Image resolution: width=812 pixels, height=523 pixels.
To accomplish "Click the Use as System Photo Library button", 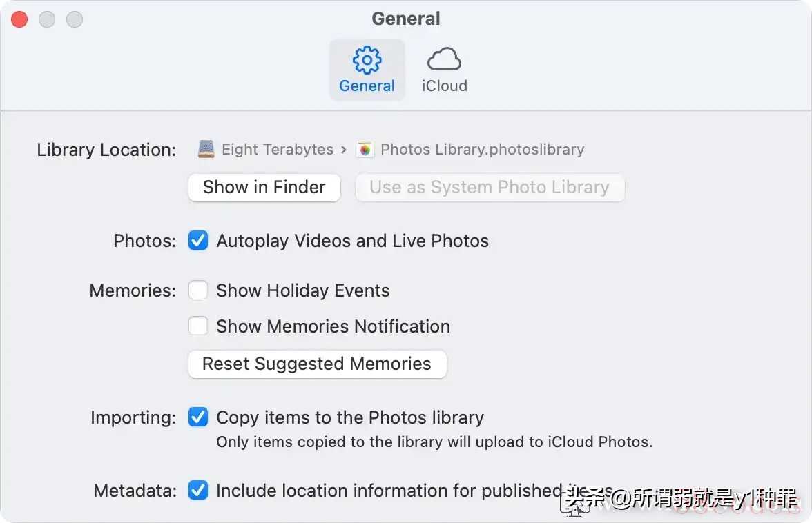I will [x=490, y=187].
